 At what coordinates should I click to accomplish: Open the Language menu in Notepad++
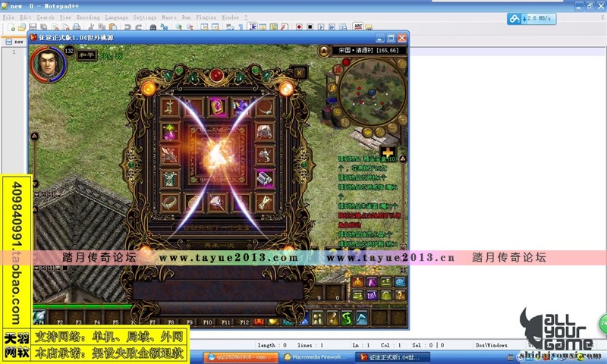(x=117, y=17)
